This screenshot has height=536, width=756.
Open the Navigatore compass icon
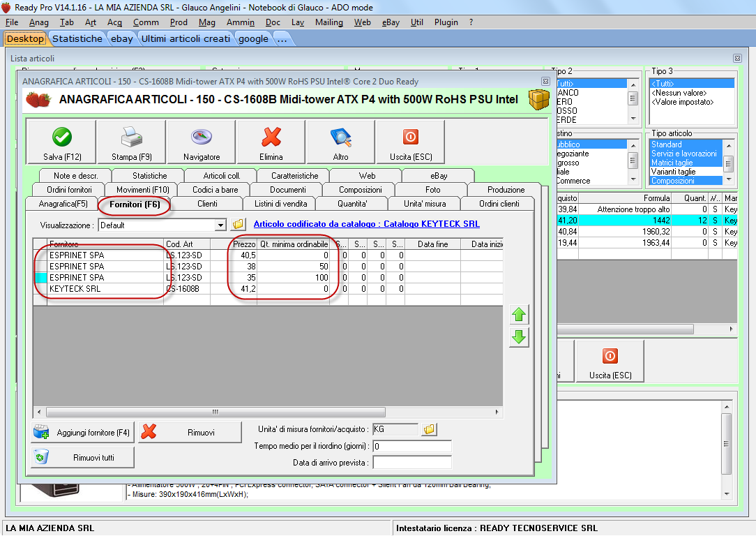tap(201, 137)
